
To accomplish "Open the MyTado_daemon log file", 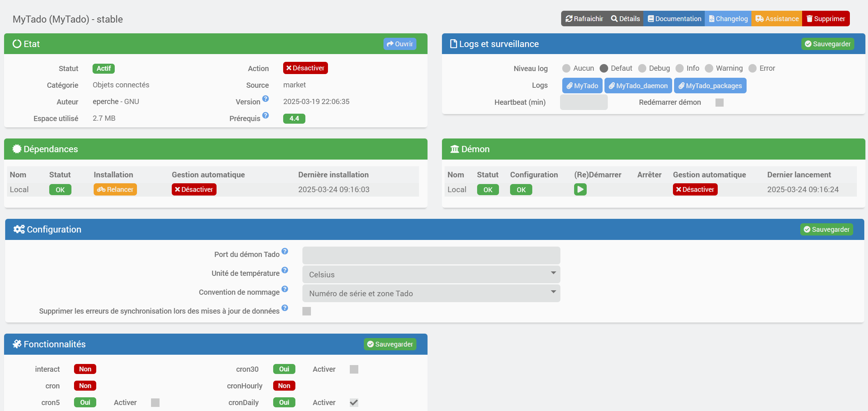I will 638,86.
